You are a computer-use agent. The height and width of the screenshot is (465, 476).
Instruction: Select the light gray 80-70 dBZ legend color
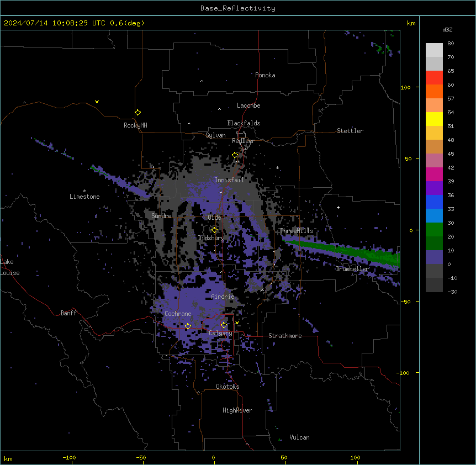[434, 50]
